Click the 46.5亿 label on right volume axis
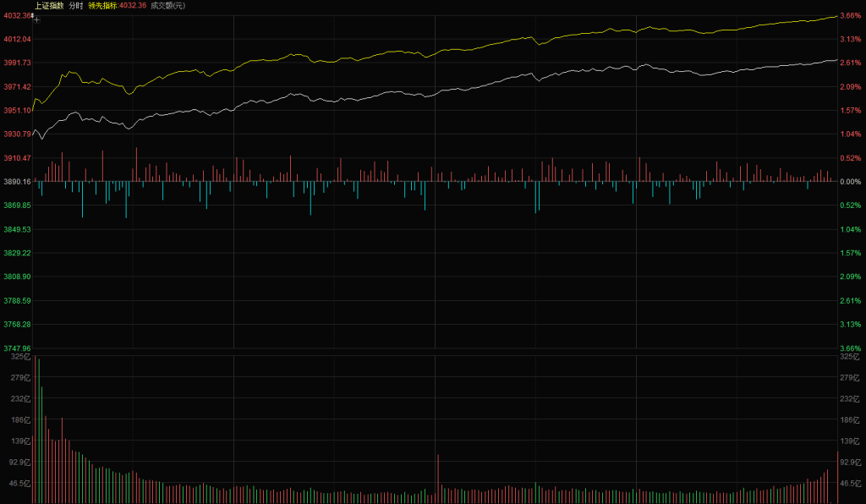Viewport: 866px width, 504px height. 849,484
